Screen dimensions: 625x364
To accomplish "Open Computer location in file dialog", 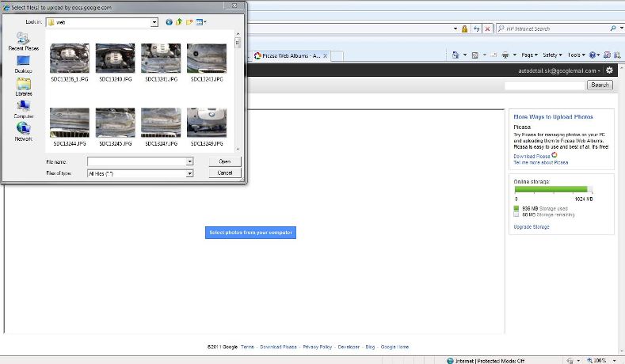I will click(24, 109).
